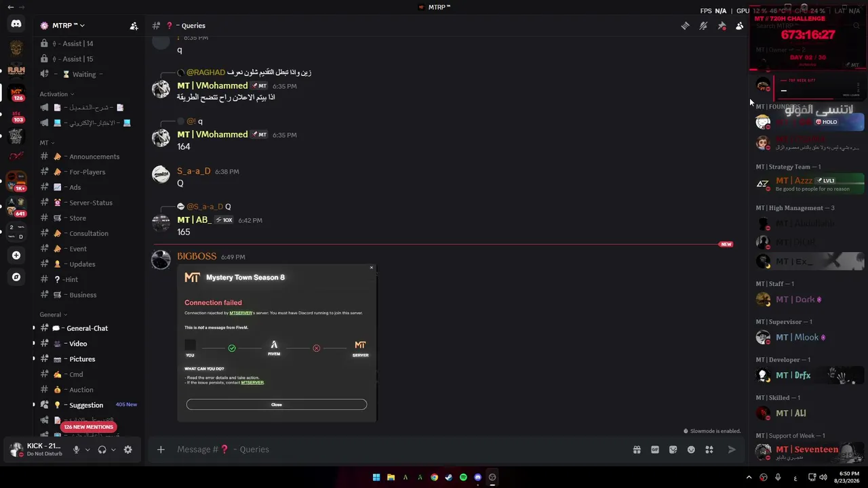The image size is (868, 488).
Task: Open File Explorer from taskbar
Action: pos(391,477)
